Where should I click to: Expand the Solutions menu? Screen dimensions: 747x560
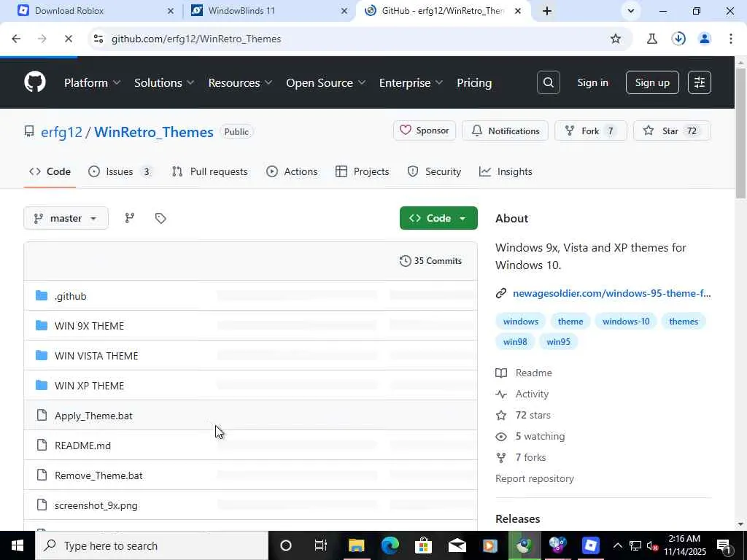pos(164,83)
